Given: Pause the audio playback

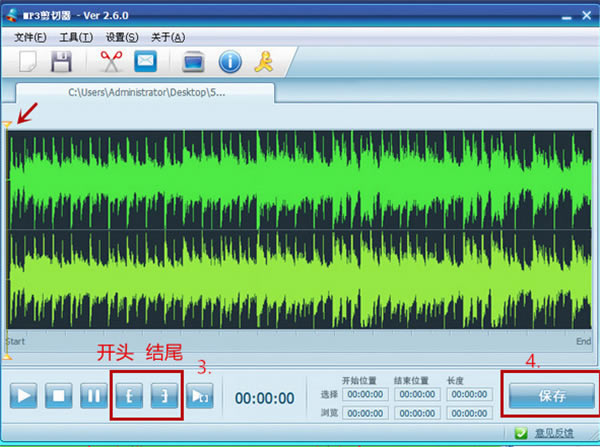Looking at the screenshot, I should point(94,396).
